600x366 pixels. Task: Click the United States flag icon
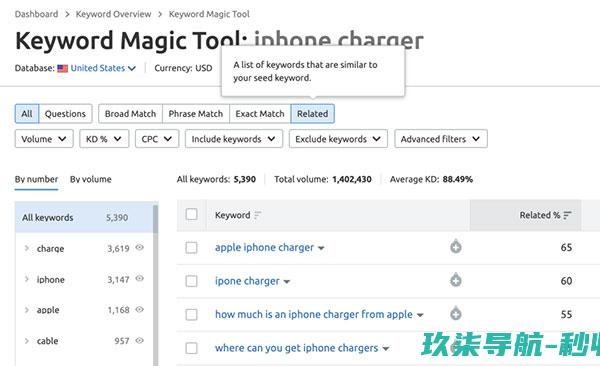pyautogui.click(x=62, y=69)
